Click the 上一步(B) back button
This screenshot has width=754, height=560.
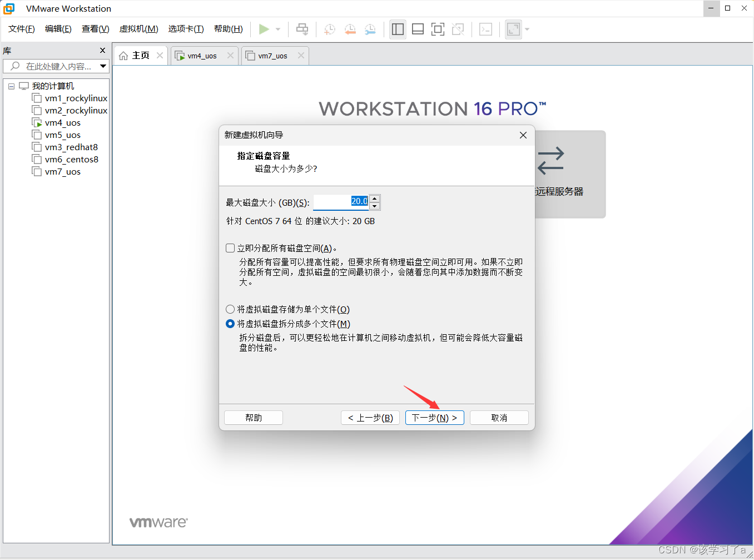(370, 418)
